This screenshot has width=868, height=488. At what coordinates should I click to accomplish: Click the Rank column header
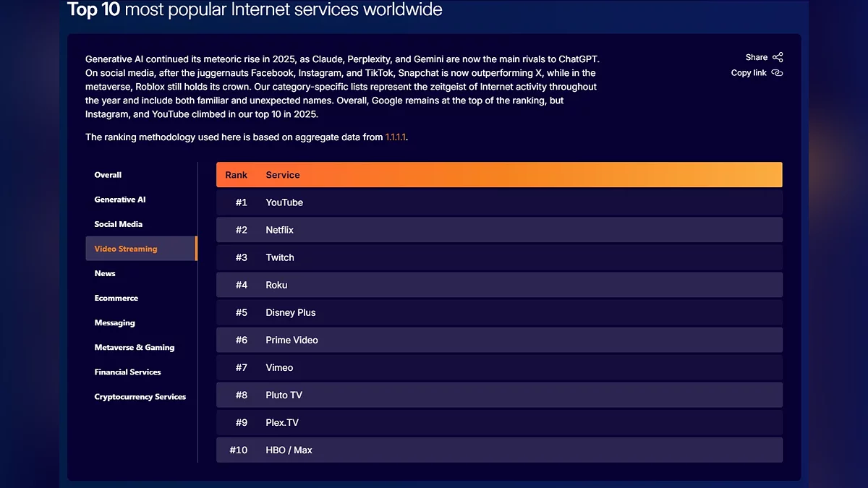(x=236, y=175)
